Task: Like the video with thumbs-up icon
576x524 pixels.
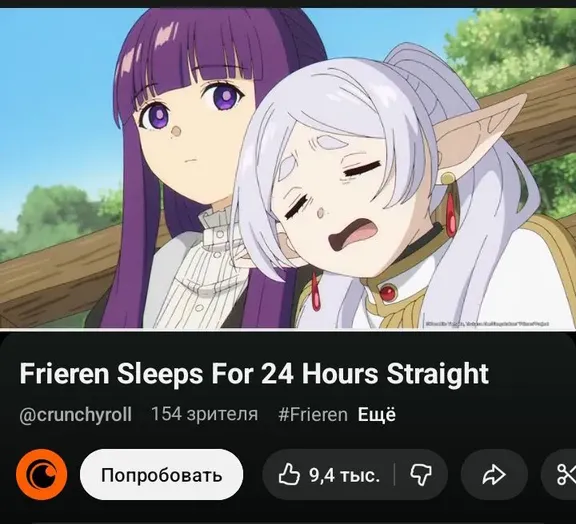Action: click(289, 475)
